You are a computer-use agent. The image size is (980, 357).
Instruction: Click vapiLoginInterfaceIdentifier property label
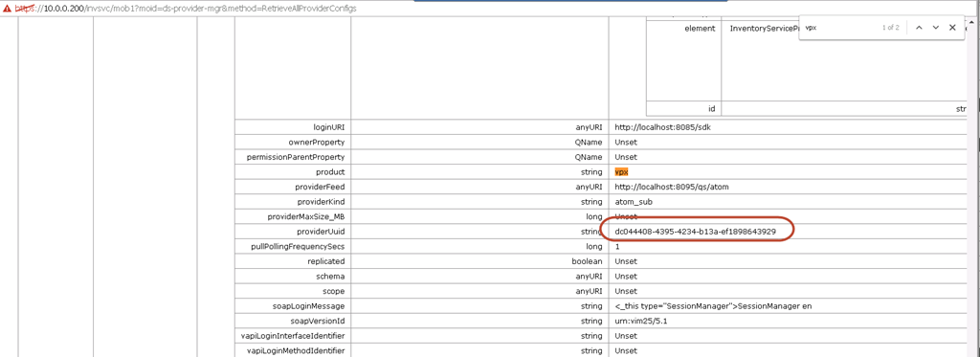pyautogui.click(x=293, y=336)
